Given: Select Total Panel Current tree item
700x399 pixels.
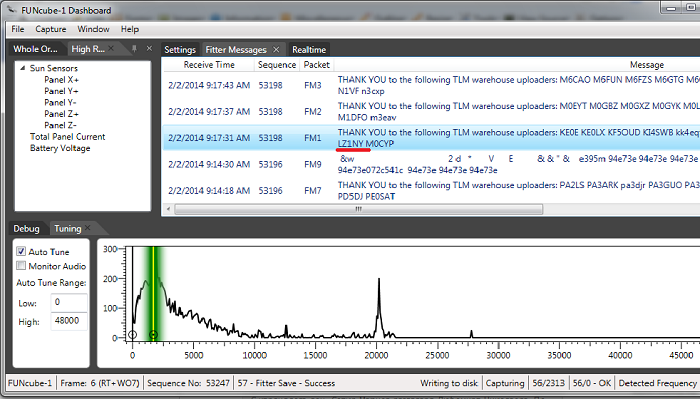Looking at the screenshot, I should [67, 137].
